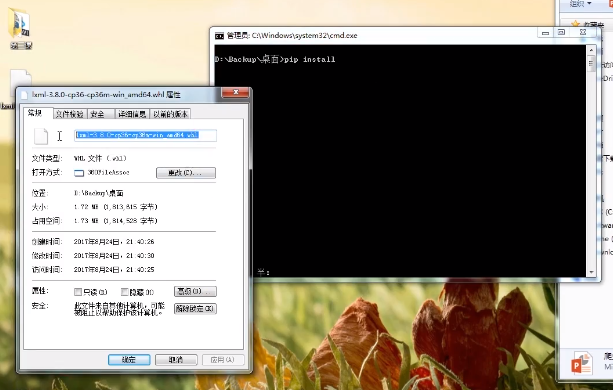Click the 解除锁定(K) button
This screenshot has width=613, height=390.
[195, 309]
